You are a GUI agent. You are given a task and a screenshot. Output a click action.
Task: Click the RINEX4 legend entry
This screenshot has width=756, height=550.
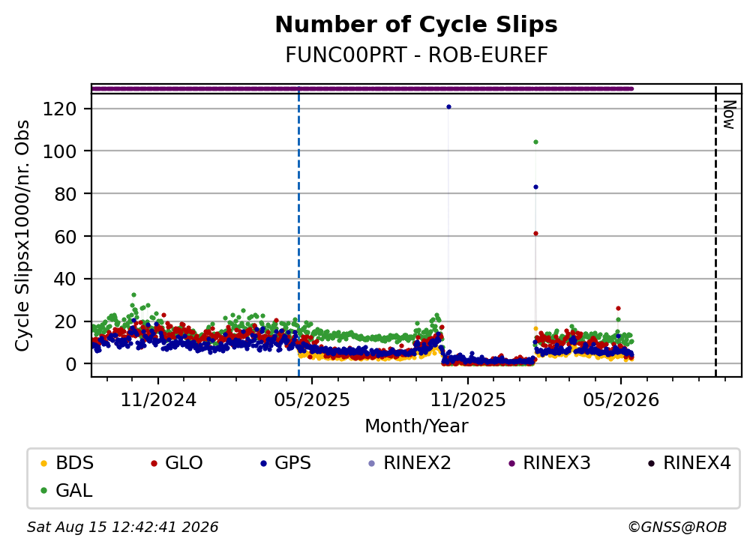coord(689,463)
